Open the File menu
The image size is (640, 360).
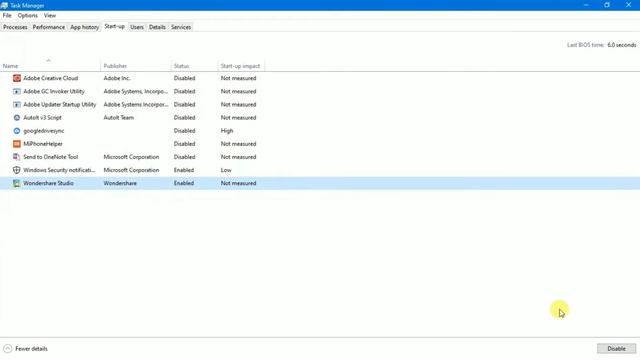7,16
